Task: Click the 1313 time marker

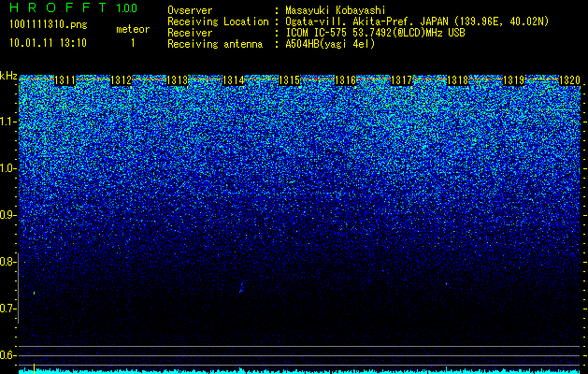Action: point(177,80)
